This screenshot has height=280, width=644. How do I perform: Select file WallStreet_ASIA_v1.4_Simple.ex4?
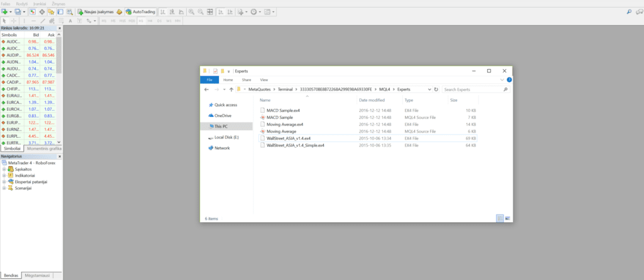(x=369, y=145)
